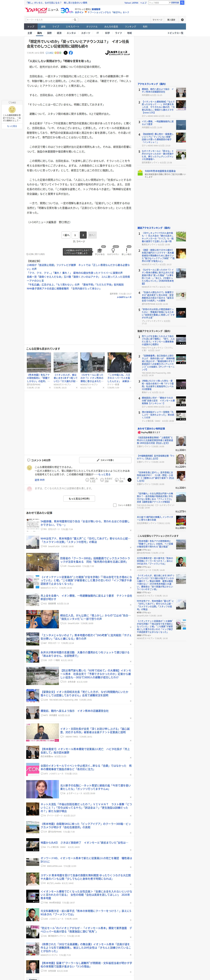Screen dimensions: 210x980
Task: Open the settings gear icon
Action: coord(182,20)
